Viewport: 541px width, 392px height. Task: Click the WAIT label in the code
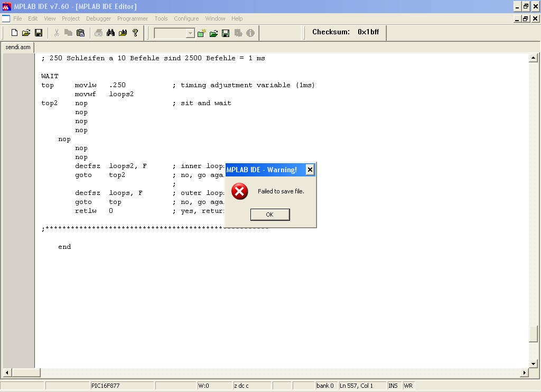click(x=50, y=76)
